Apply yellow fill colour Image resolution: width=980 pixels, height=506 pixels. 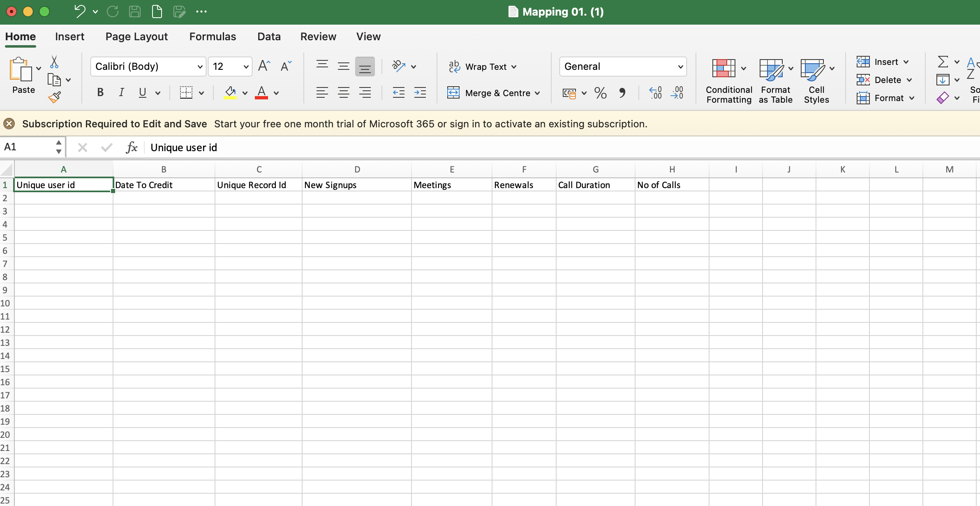pos(230,93)
